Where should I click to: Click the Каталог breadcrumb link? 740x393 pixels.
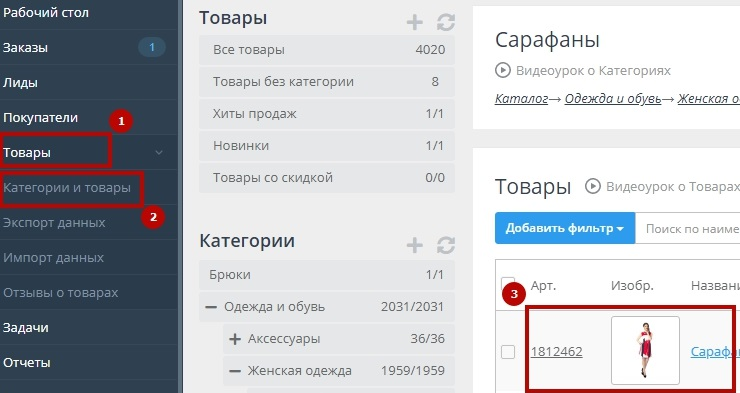pyautogui.click(x=521, y=99)
